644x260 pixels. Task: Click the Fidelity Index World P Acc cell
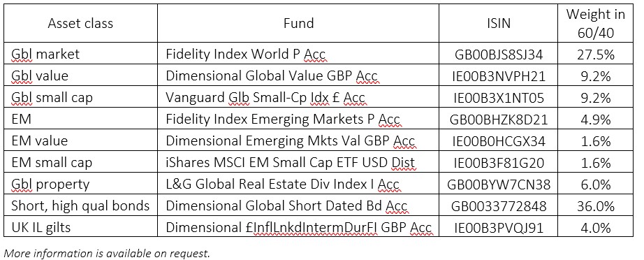tap(298, 53)
